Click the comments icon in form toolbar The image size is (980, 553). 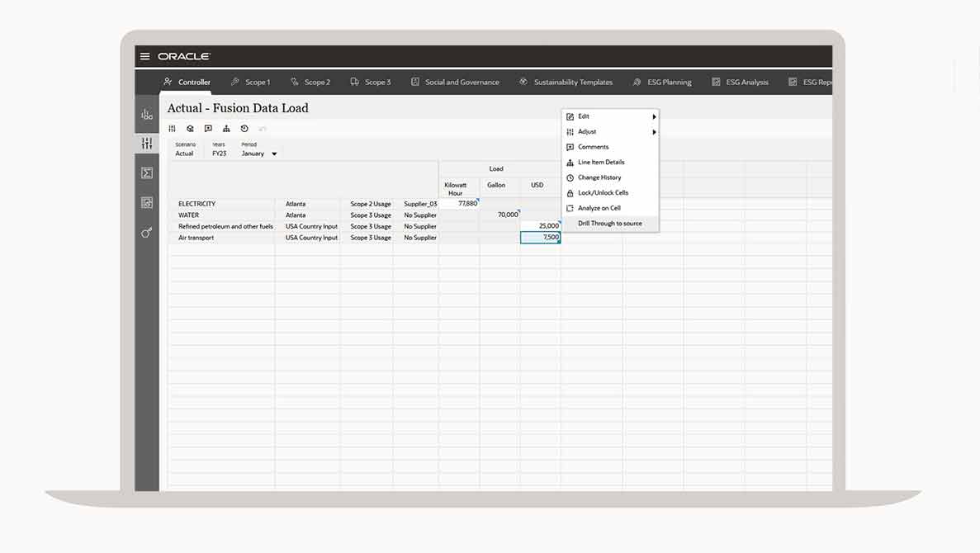click(208, 129)
